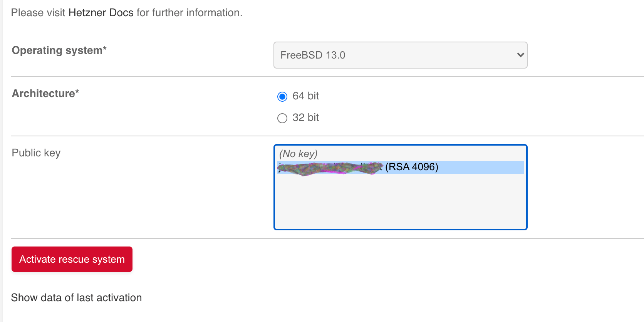Click the Activate rescue system button

[x=72, y=259]
